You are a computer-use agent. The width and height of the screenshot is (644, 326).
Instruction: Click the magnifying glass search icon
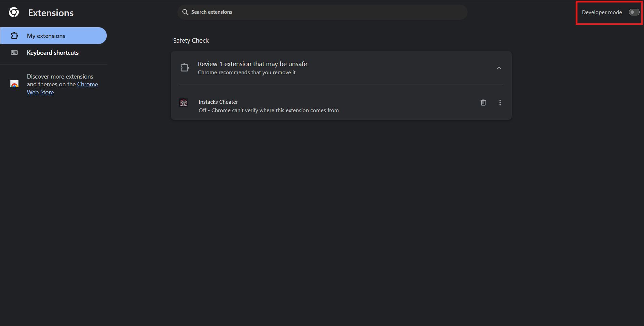pos(185,12)
